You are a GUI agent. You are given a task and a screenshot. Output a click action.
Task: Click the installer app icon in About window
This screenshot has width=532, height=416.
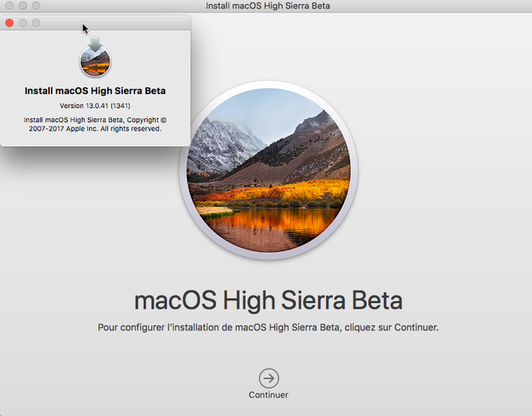(x=96, y=57)
